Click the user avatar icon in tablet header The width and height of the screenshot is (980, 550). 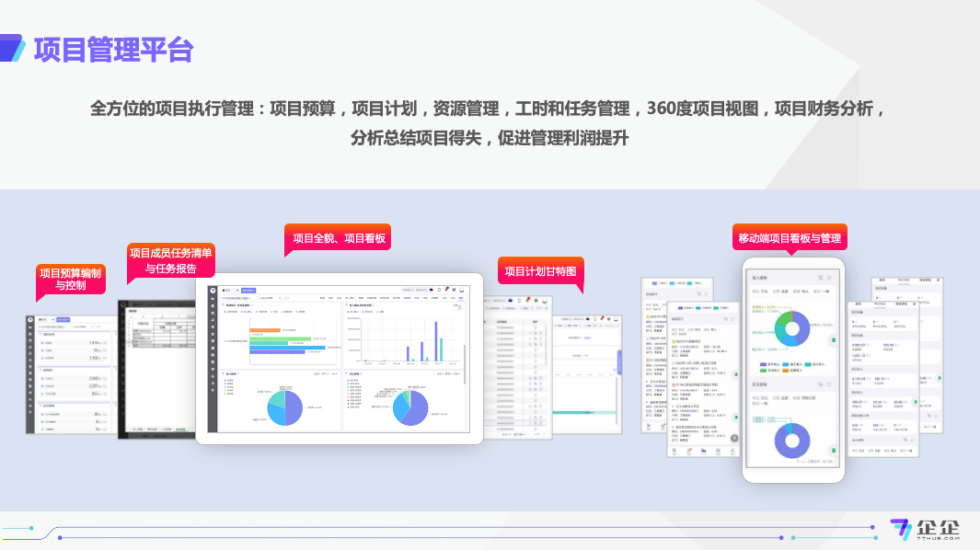462,290
